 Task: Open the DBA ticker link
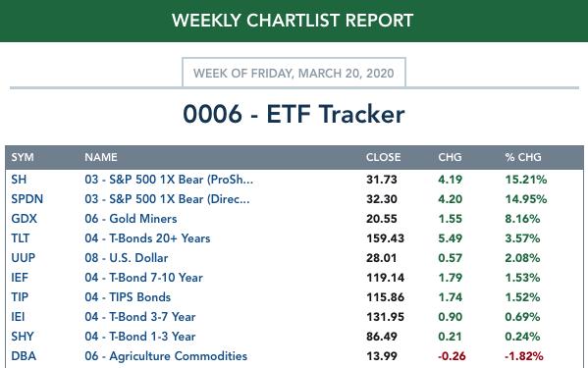[24, 356]
